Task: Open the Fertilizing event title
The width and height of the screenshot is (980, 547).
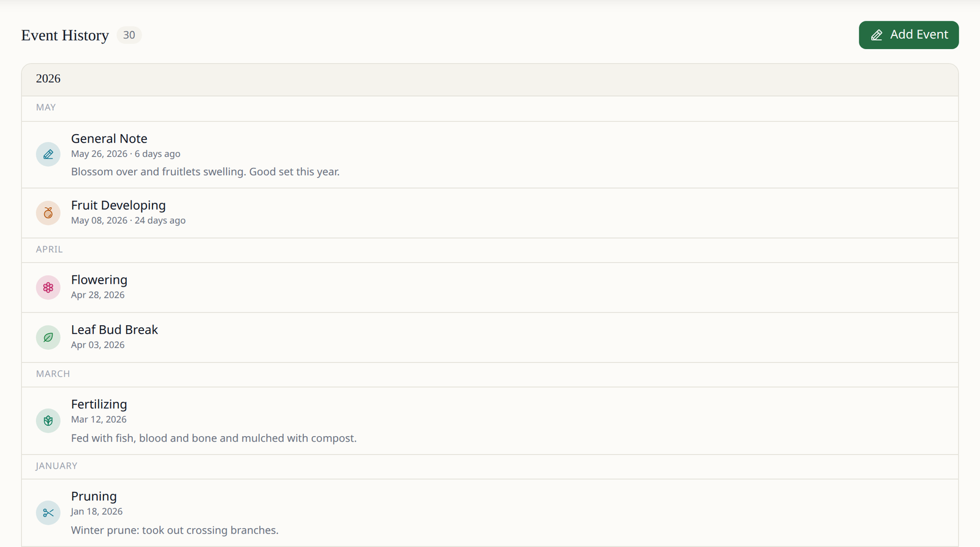Action: click(x=99, y=404)
